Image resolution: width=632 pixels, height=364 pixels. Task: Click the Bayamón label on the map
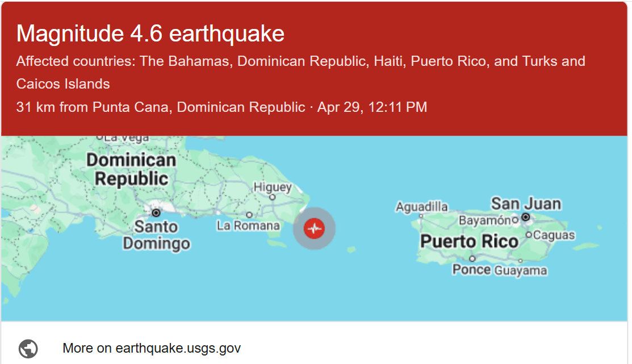tap(484, 220)
